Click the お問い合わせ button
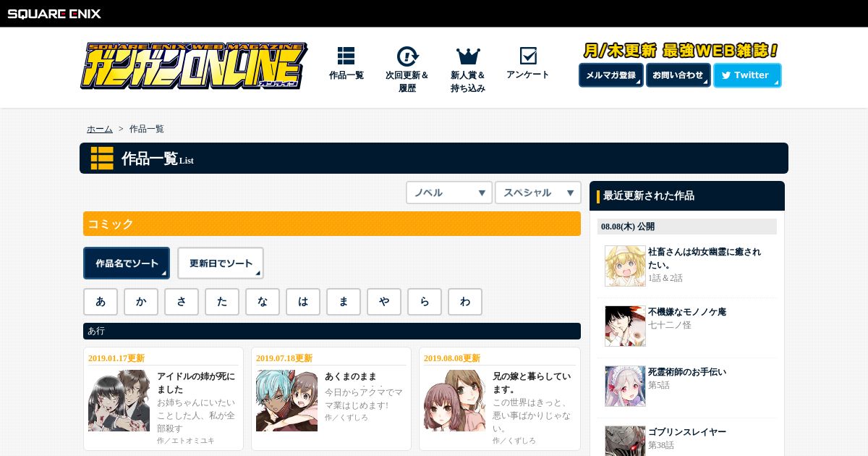Image resolution: width=868 pixels, height=456 pixels. (x=678, y=75)
